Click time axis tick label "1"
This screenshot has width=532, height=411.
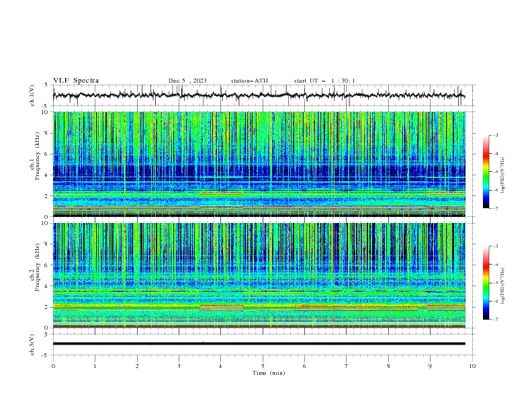point(95,366)
